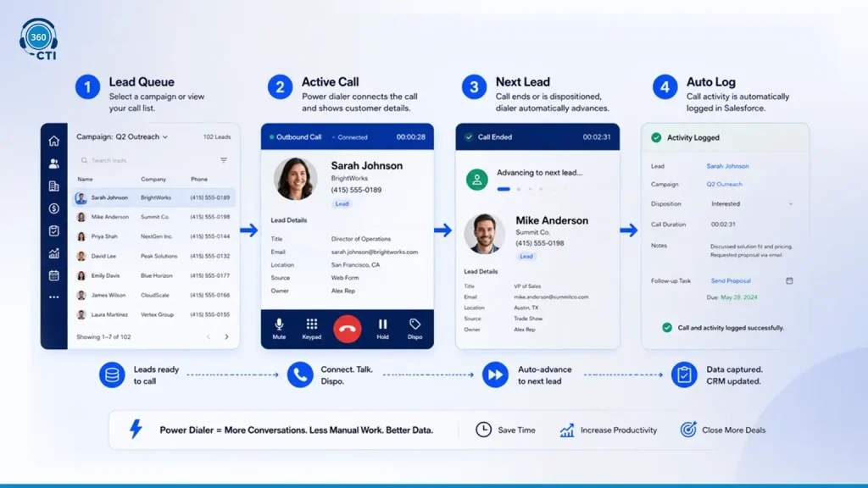
Task: Select James Wilson in lead list
Action: click(x=153, y=295)
